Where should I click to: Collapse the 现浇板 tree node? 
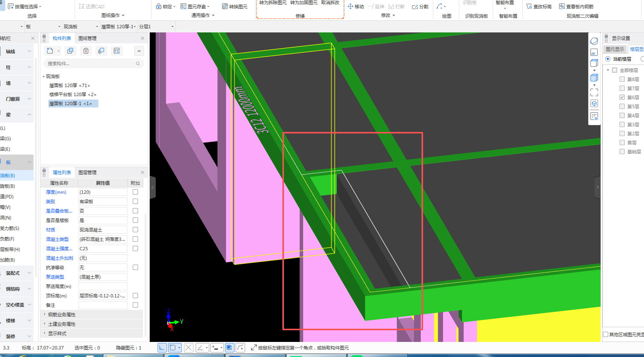pyautogui.click(x=44, y=77)
